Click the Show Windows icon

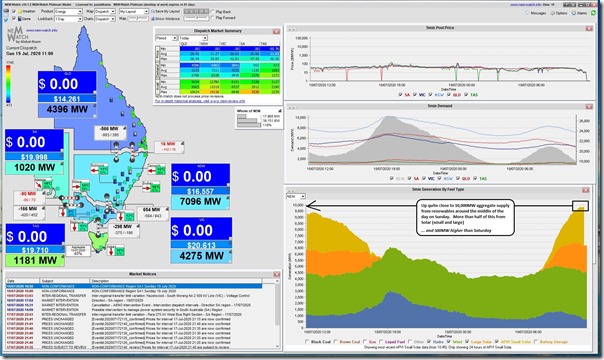coord(153,18)
